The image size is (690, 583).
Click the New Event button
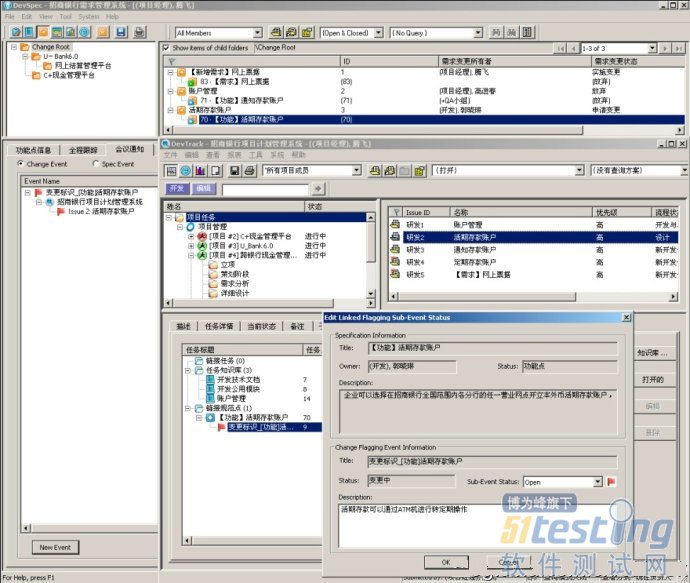[x=55, y=547]
